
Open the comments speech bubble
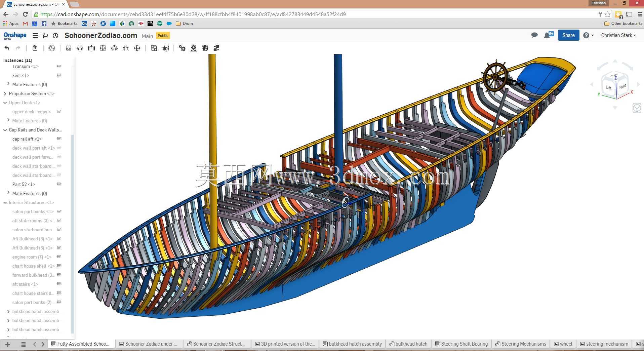pyautogui.click(x=534, y=35)
